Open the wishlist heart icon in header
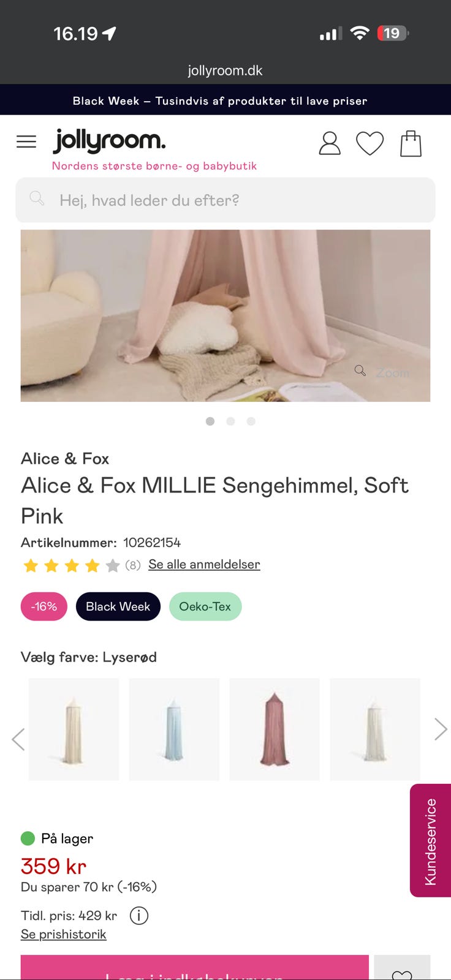The width and height of the screenshot is (451, 980). (370, 143)
